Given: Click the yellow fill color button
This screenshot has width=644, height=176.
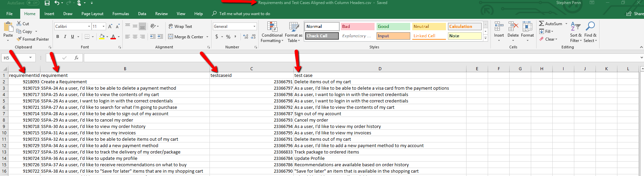Looking at the screenshot, I should point(102,37).
